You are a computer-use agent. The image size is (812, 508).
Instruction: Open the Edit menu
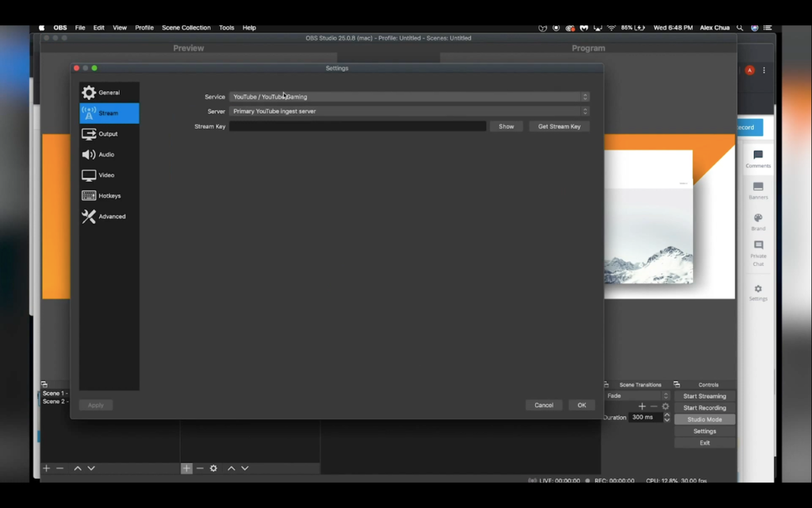(98, 28)
